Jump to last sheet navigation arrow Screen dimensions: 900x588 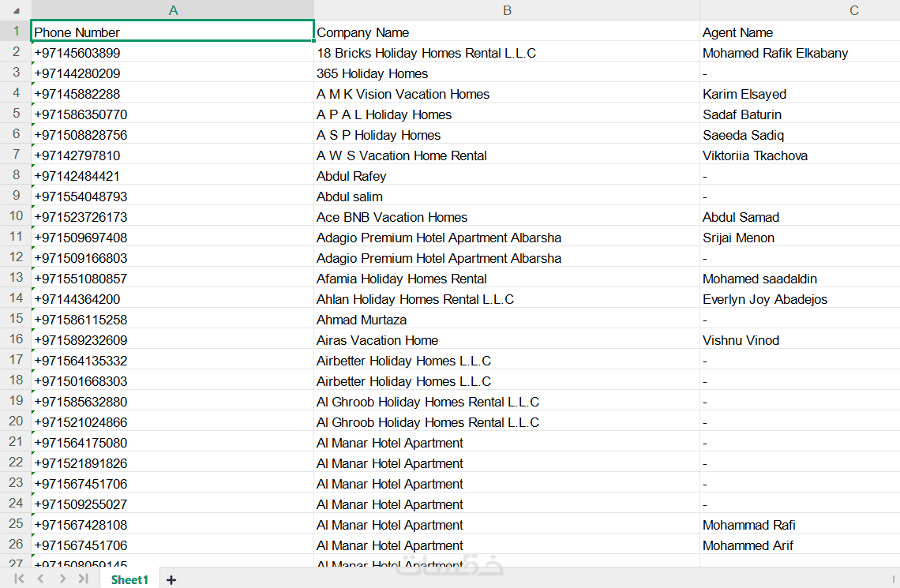point(83,579)
